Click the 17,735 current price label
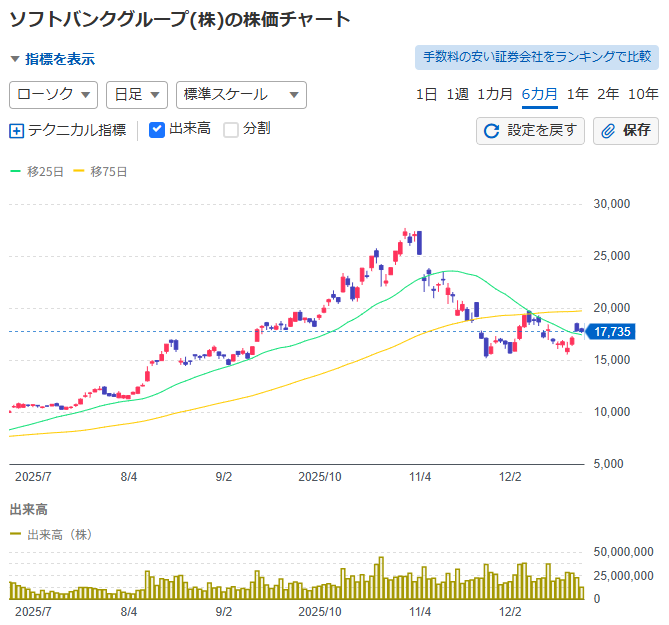The image size is (669, 625). click(x=612, y=332)
